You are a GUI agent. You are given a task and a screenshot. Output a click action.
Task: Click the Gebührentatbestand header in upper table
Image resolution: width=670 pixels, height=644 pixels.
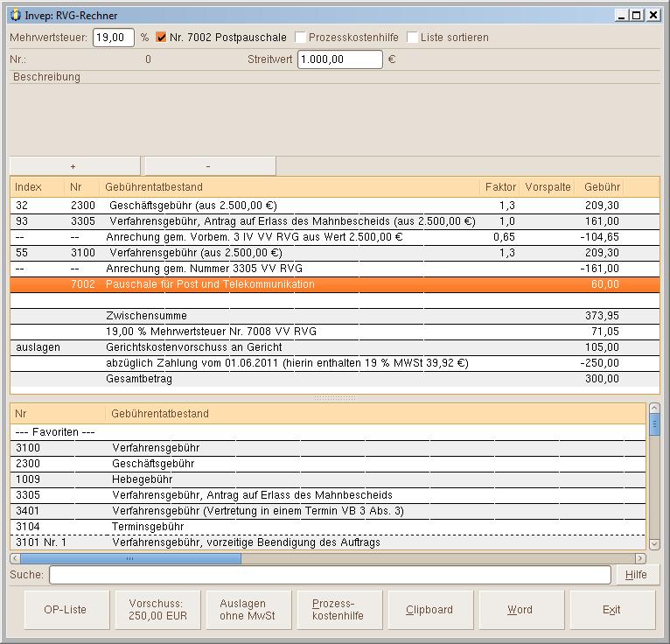point(289,186)
